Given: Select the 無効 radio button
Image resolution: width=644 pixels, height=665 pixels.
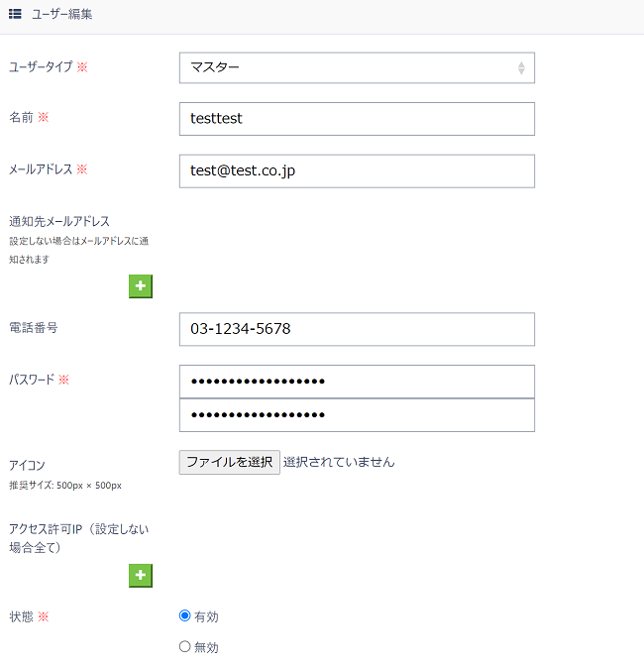Looking at the screenshot, I should pyautogui.click(x=184, y=647).
